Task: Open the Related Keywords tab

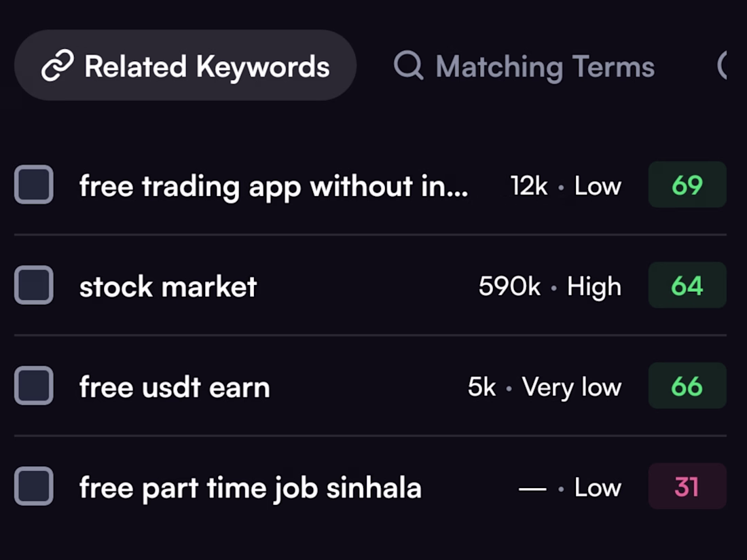Action: click(185, 65)
